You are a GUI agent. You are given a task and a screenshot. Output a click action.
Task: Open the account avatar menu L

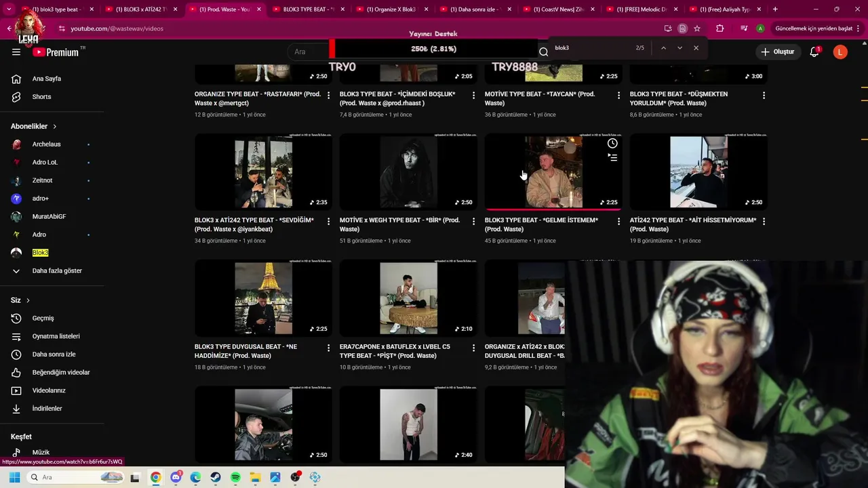[840, 52]
